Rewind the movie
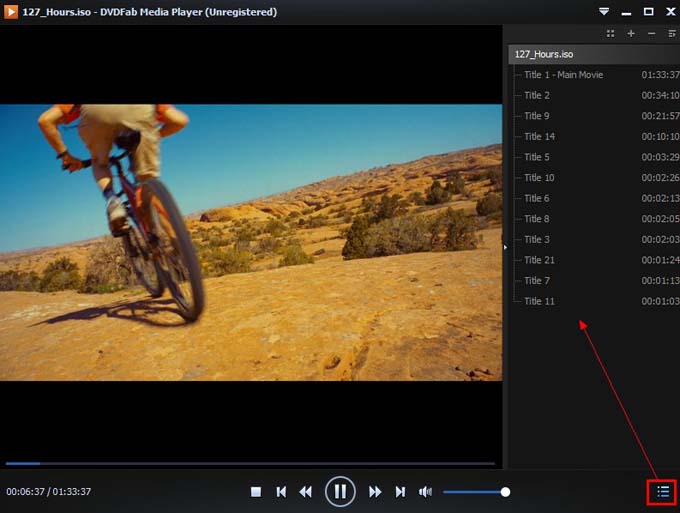 [x=306, y=492]
